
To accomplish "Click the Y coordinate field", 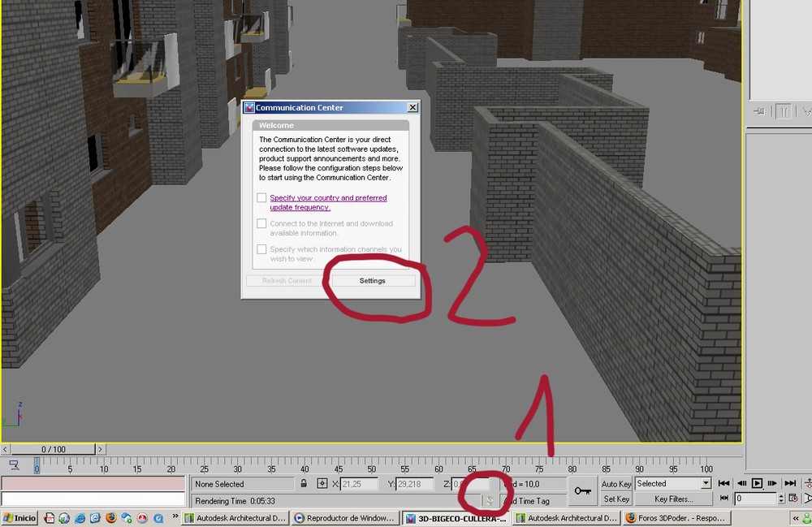I will coord(415,484).
